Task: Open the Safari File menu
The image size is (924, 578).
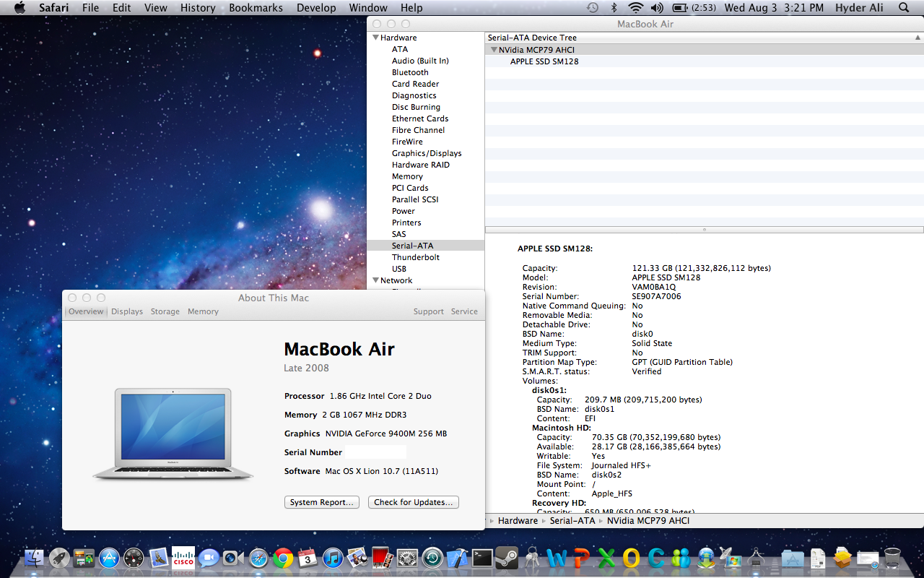Action: [91, 7]
